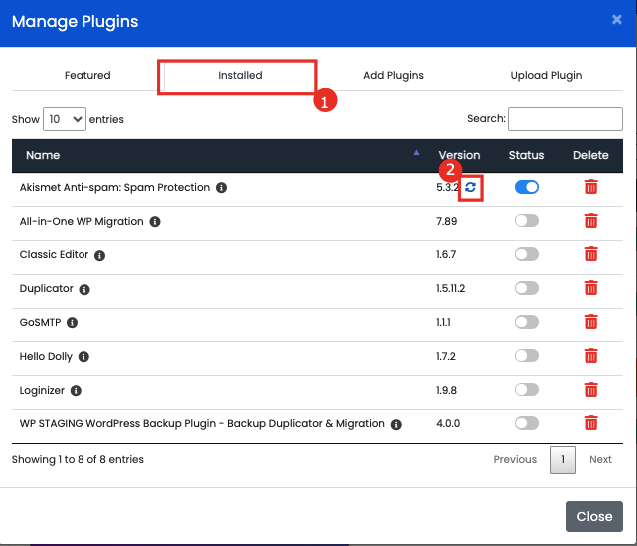637x546 pixels.
Task: Sort by the Status column header
Action: [526, 155]
